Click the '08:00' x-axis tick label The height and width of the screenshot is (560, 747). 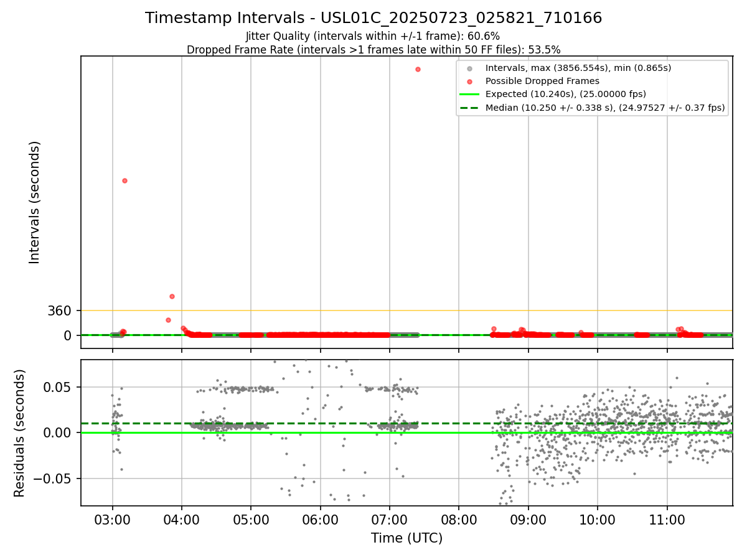pyautogui.click(x=459, y=520)
